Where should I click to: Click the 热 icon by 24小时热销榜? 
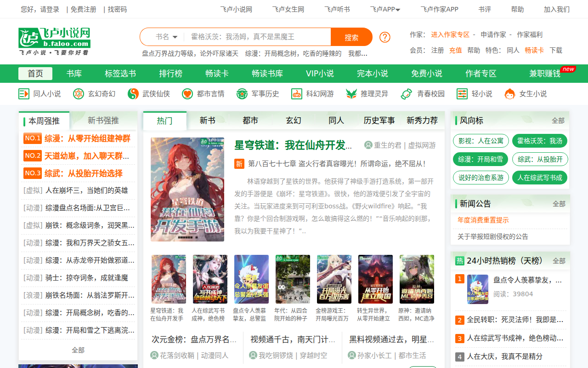pyautogui.click(x=460, y=261)
